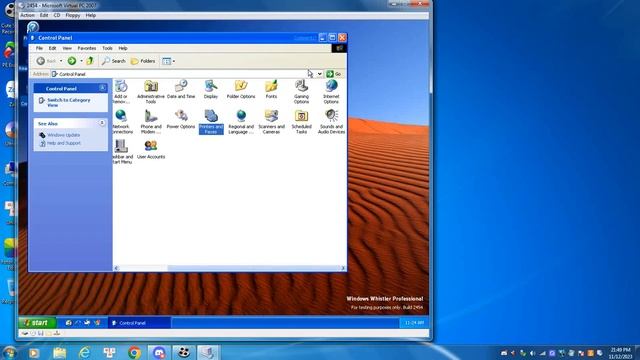Open Power Options applet
This screenshot has height=360, width=640.
coord(181,119)
